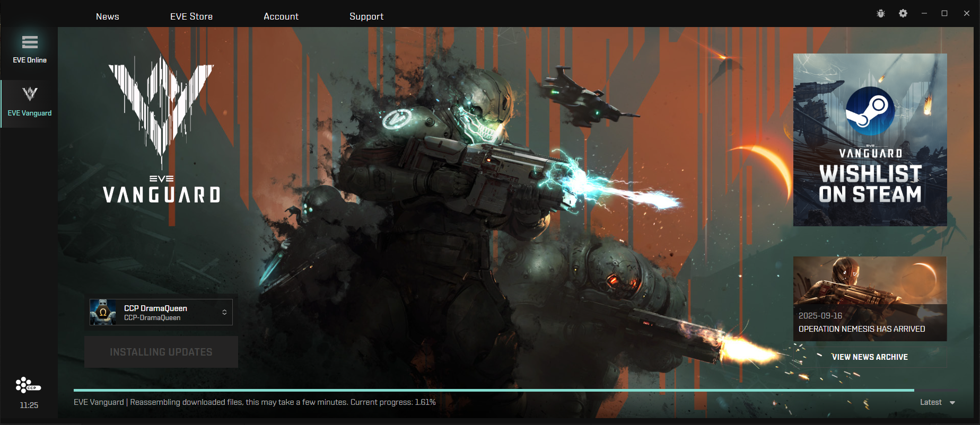Open launcher settings gear icon
The height and width of the screenshot is (425, 980).
click(x=903, y=13)
